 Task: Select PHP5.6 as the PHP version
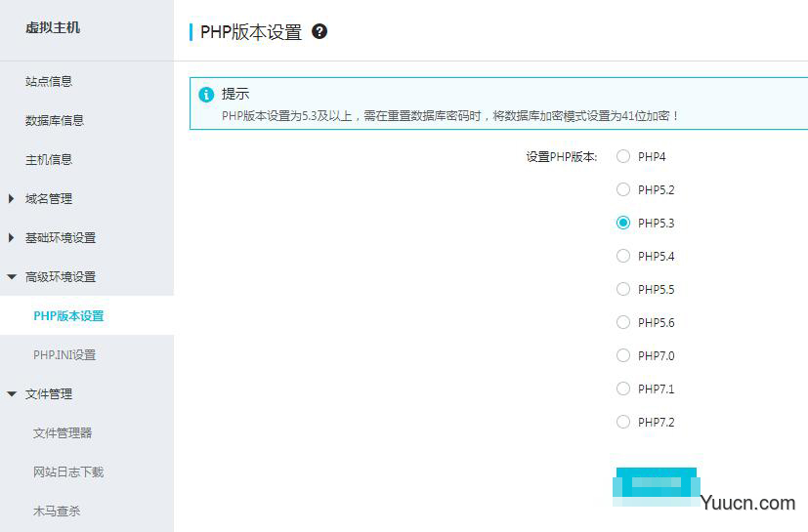623,322
